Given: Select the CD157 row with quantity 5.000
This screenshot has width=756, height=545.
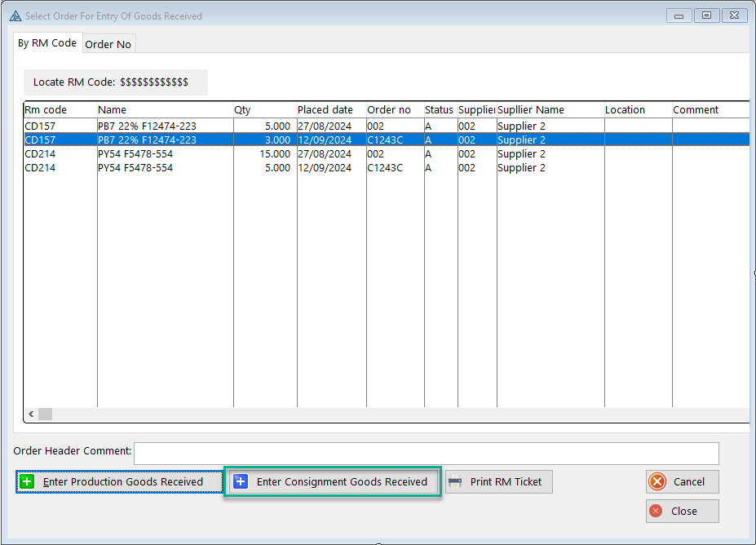Looking at the screenshot, I should 387,126.
